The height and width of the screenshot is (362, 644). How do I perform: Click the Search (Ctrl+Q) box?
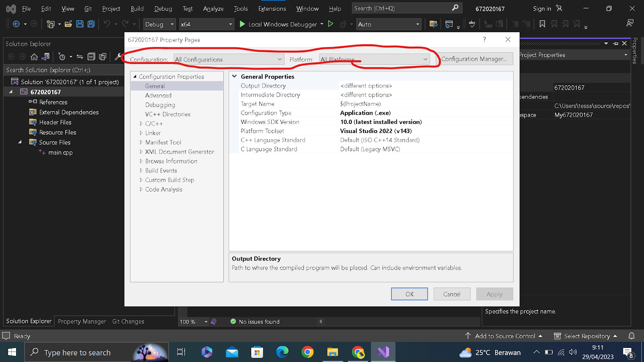(407, 8)
